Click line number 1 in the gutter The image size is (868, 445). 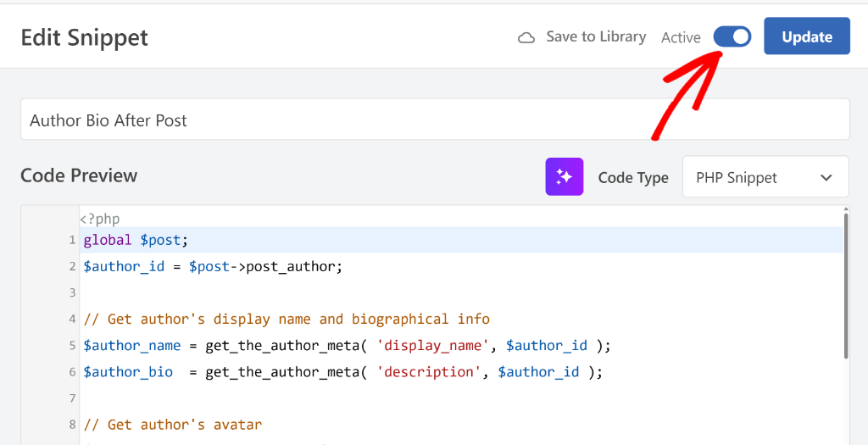[x=72, y=240]
